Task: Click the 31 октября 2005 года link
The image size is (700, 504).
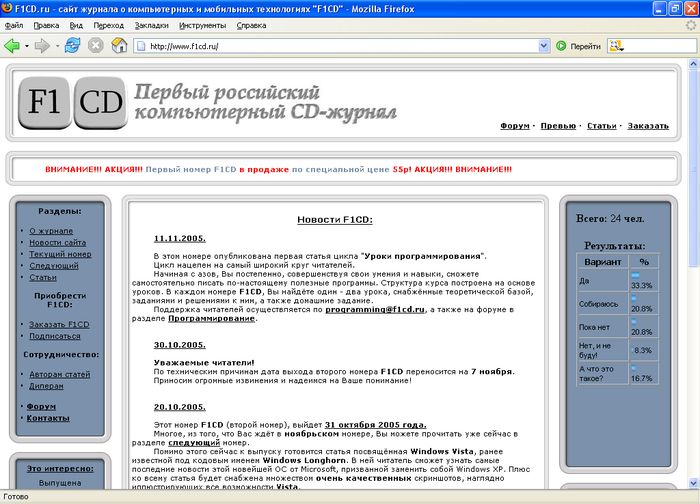Action: pyautogui.click(x=375, y=425)
